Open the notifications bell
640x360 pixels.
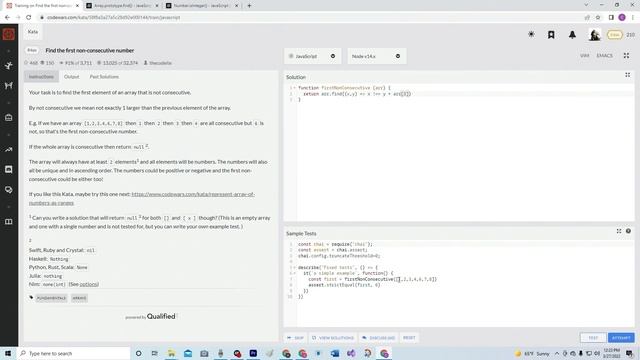pyautogui.click(x=572, y=35)
